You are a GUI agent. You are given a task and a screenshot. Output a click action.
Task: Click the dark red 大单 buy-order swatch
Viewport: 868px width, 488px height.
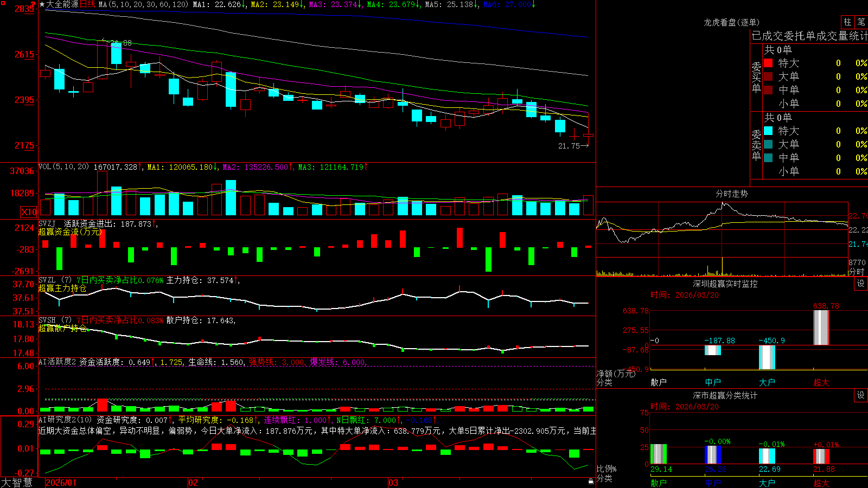(768, 76)
